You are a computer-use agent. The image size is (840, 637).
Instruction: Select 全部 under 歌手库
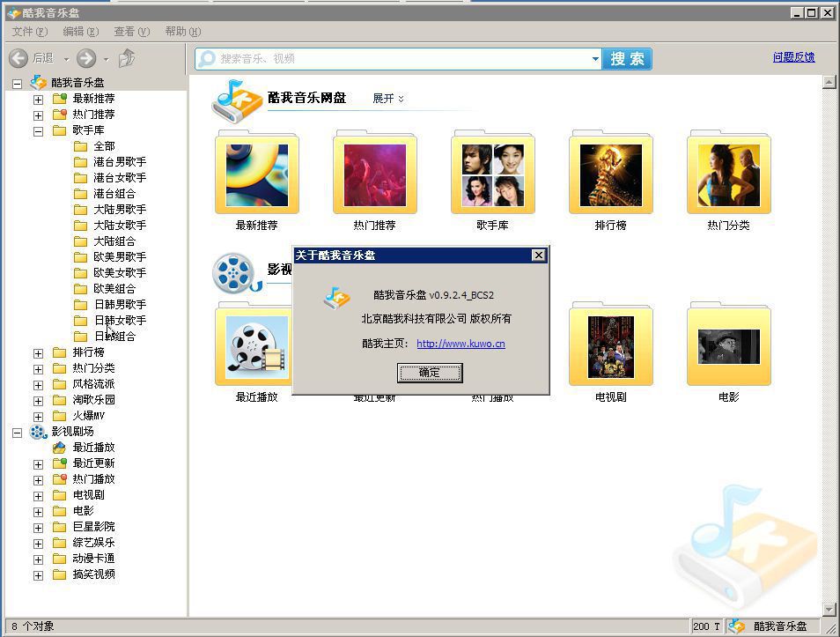tap(104, 146)
